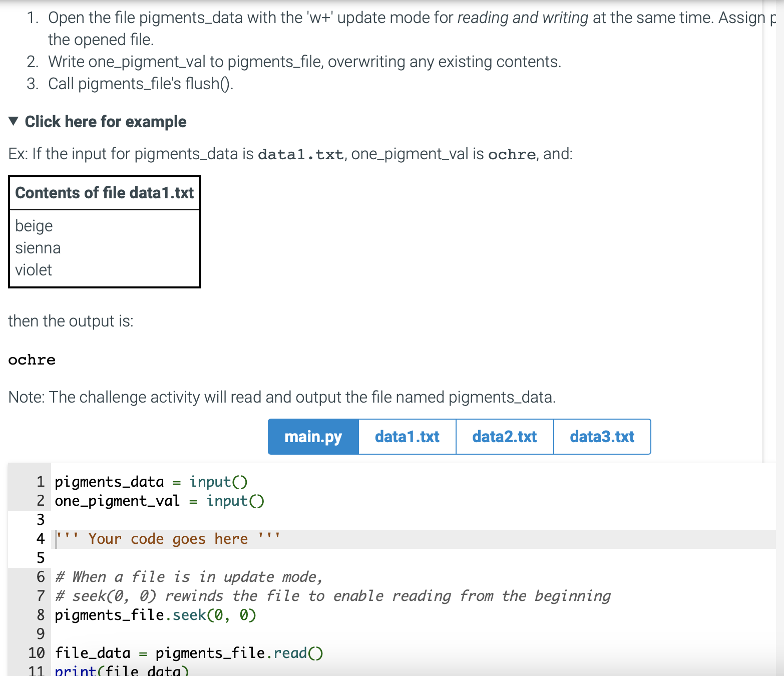Screen dimensions: 784x676
Task: Click the 'Click here for example' label text
Action: 106,121
